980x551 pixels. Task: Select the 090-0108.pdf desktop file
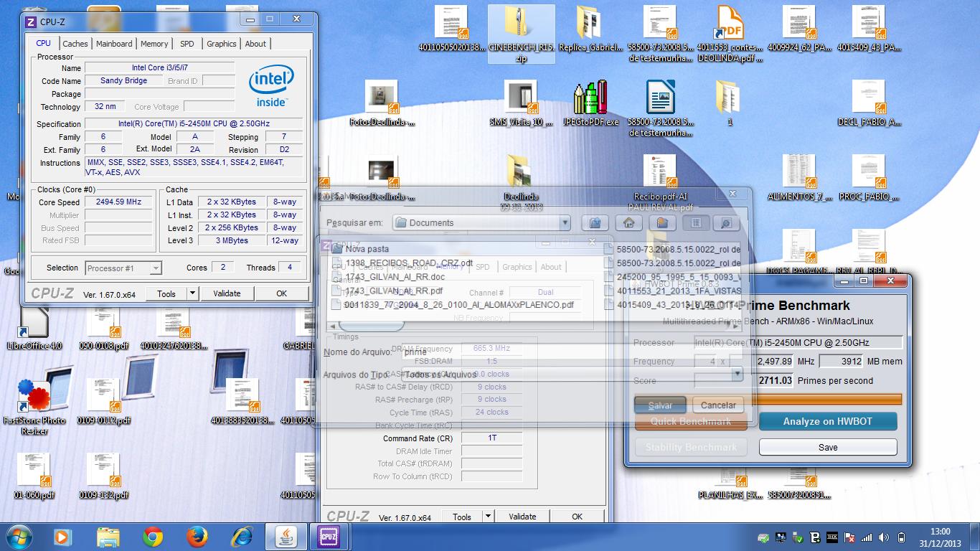[103, 329]
